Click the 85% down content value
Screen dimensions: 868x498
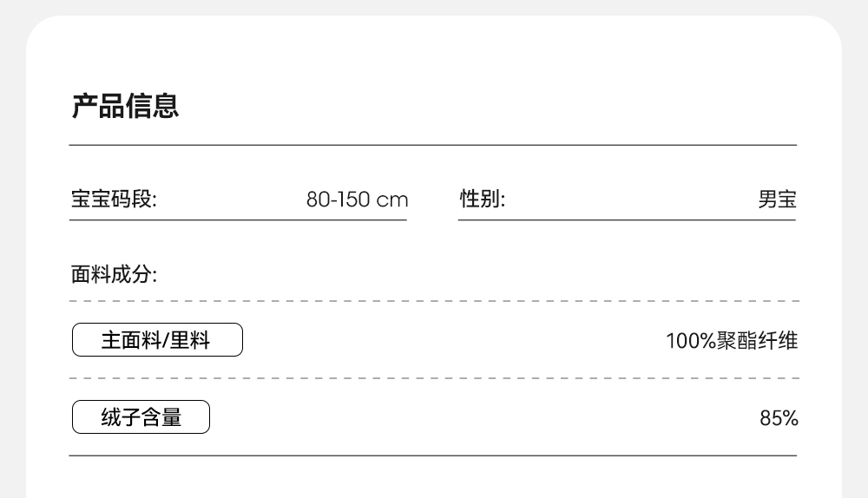point(779,418)
